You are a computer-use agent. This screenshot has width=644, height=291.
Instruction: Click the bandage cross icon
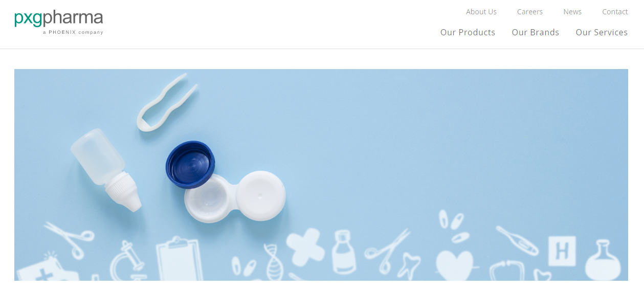tap(305, 247)
